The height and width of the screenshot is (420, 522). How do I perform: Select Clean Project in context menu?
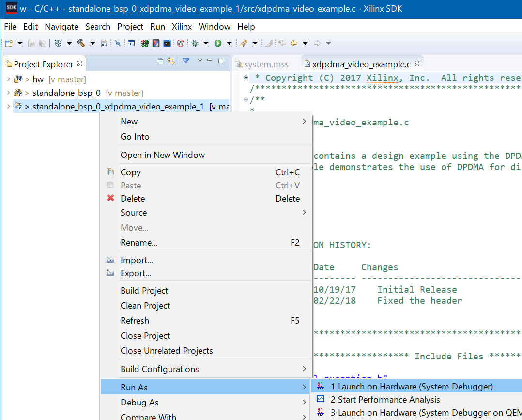point(206,305)
